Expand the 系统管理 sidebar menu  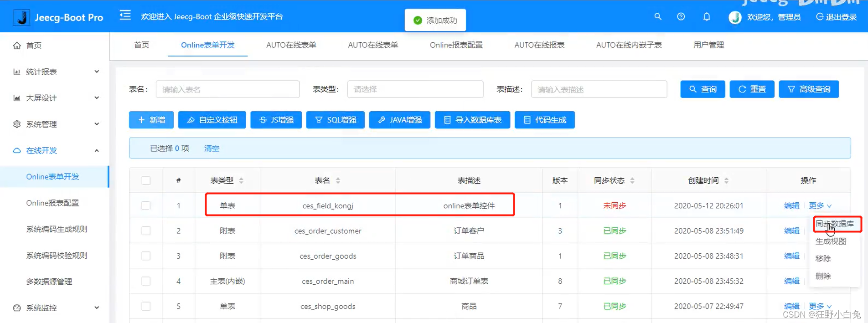click(x=55, y=124)
